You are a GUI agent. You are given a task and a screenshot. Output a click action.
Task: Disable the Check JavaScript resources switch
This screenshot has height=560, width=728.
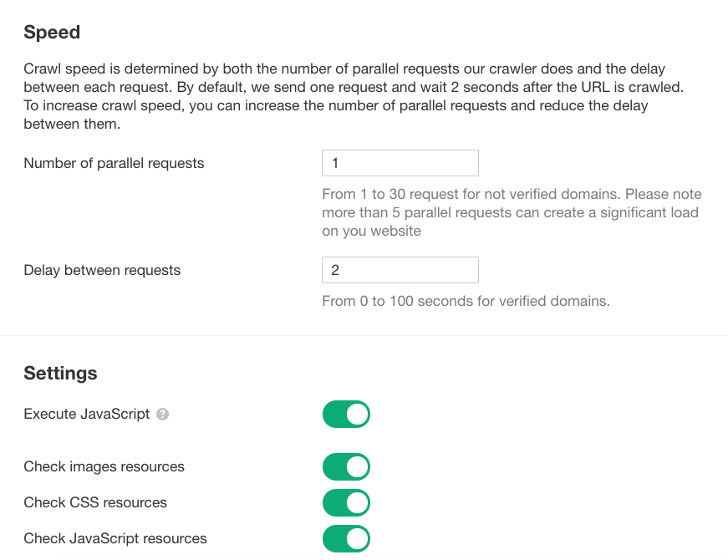coord(346,538)
